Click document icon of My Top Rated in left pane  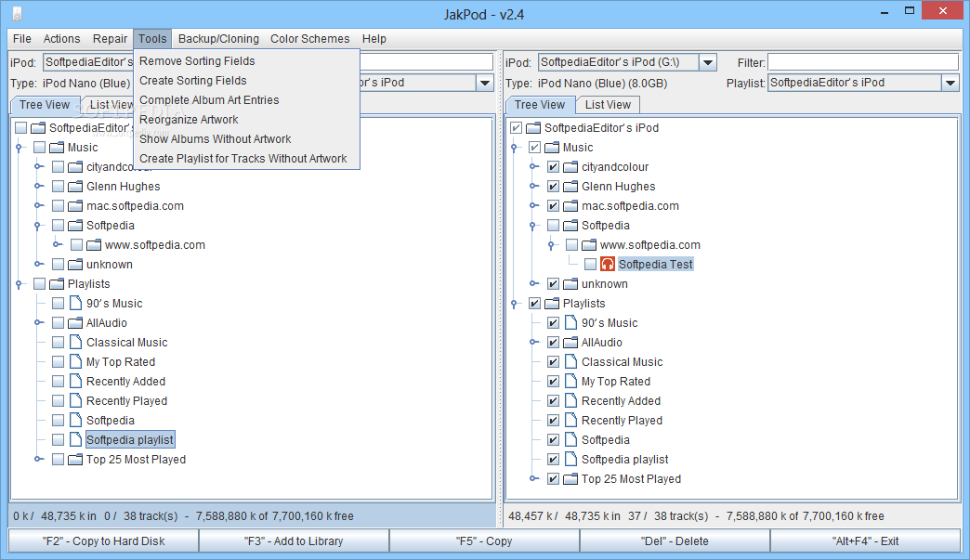[75, 361]
